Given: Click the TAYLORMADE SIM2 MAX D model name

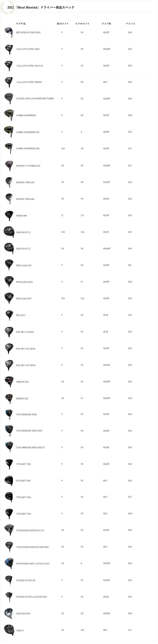Looking at the screenshot, I should pyautogui.click(x=30, y=447).
